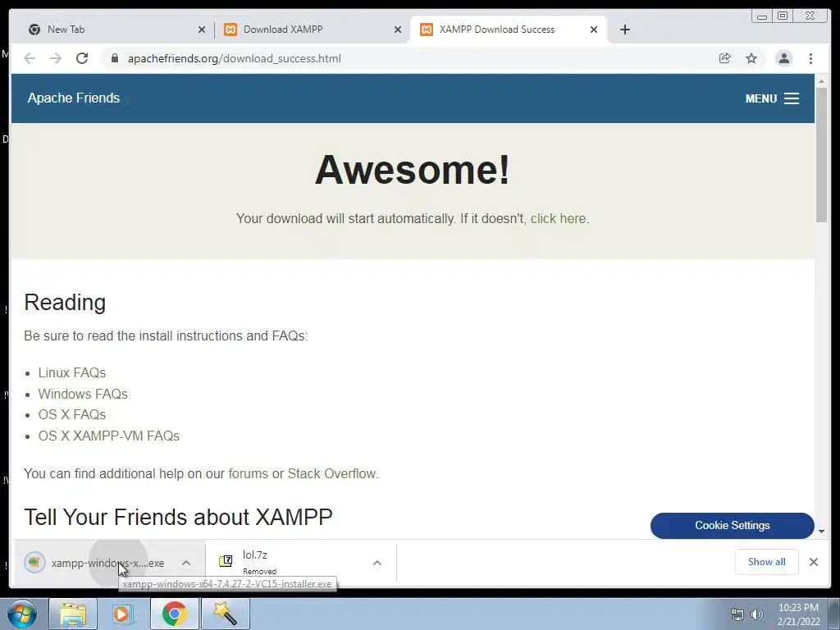Open a new tab with the plus button
This screenshot has height=630, width=840.
pos(624,30)
